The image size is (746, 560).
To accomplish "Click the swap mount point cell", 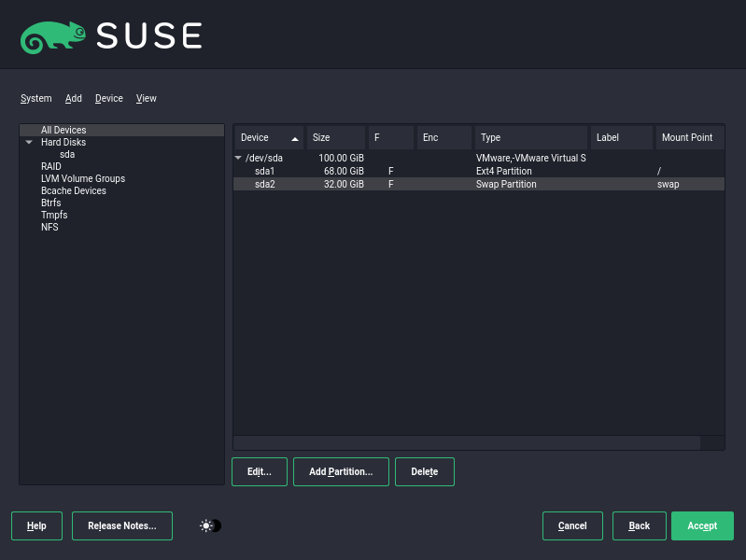I will tap(668, 184).
